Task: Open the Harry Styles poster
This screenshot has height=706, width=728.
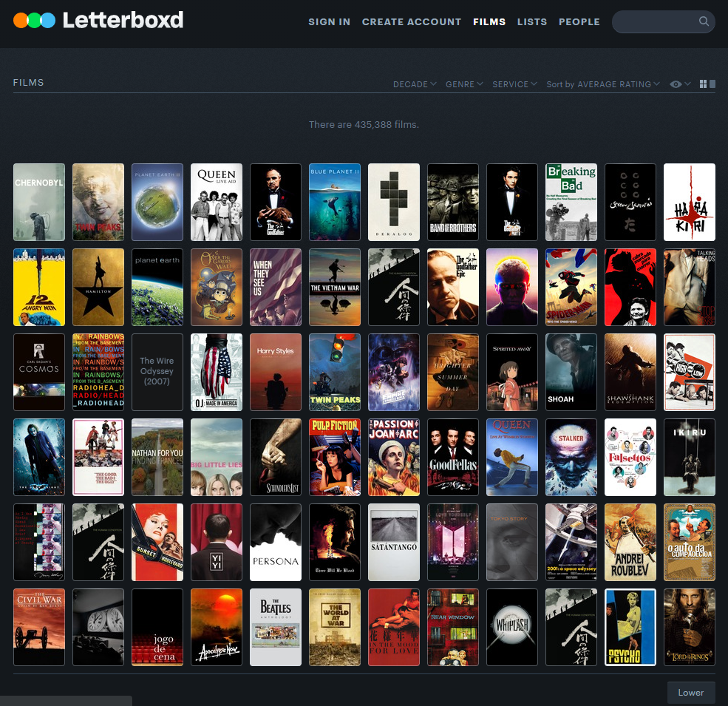Action: pos(276,372)
